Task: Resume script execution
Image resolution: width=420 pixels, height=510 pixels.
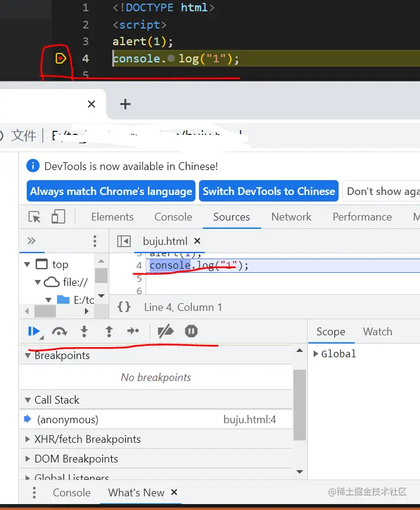Action: coord(34,332)
